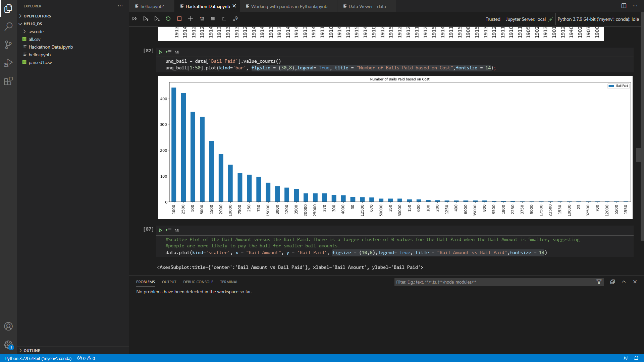Restart the Jupyter kernel
Image resolution: width=644 pixels, height=362 pixels.
point(168,19)
